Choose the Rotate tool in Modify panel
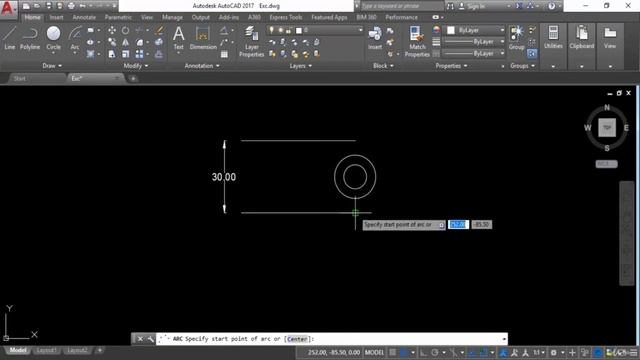 125,30
